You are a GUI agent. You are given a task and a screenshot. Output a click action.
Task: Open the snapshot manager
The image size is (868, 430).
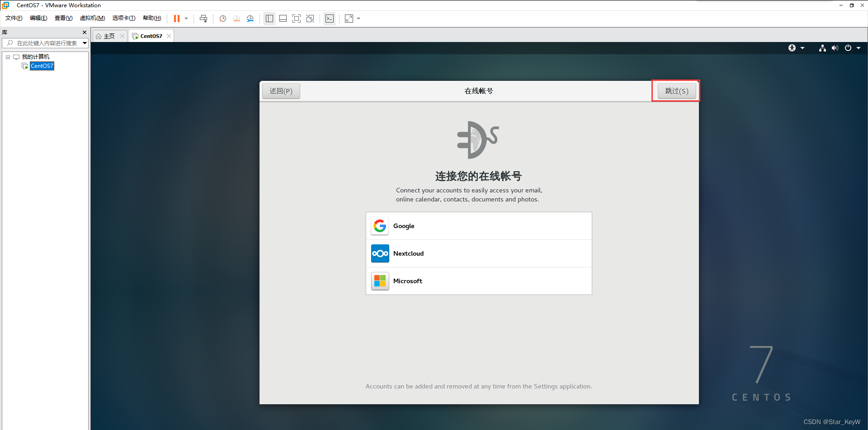(250, 19)
